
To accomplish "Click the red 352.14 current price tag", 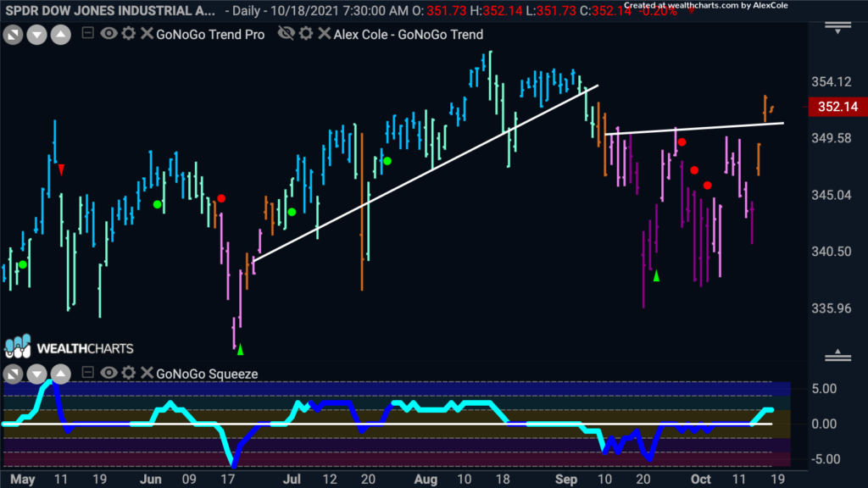I will (837, 107).
